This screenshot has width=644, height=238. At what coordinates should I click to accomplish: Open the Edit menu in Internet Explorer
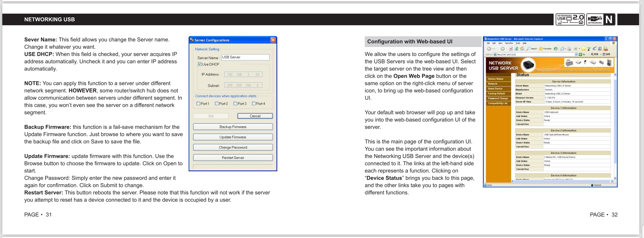click(494, 43)
